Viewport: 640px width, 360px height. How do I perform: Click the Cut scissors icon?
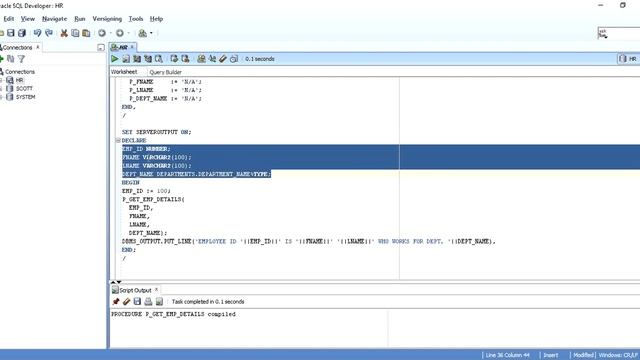point(64,33)
